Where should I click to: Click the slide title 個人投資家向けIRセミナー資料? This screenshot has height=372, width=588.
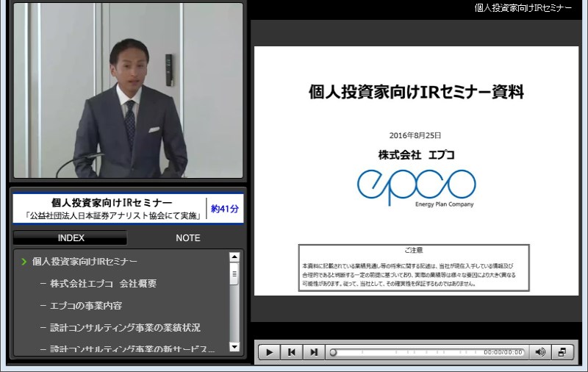pyautogui.click(x=416, y=92)
